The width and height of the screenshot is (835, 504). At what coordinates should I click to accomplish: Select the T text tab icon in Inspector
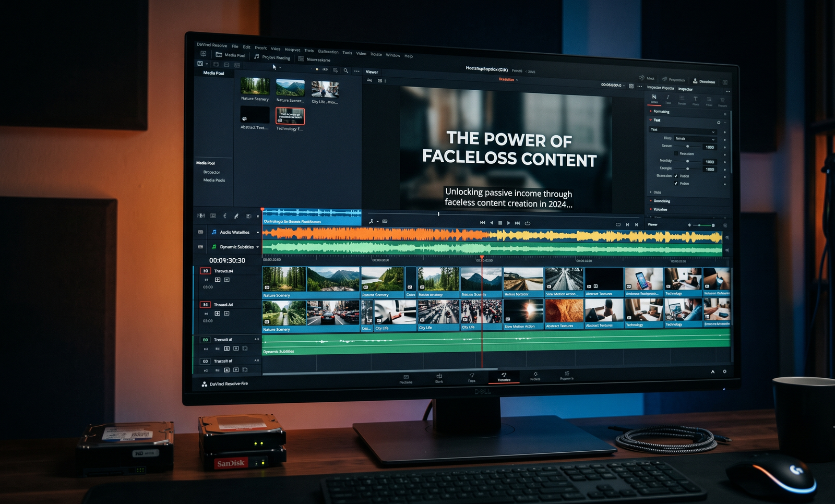pyautogui.click(x=695, y=99)
